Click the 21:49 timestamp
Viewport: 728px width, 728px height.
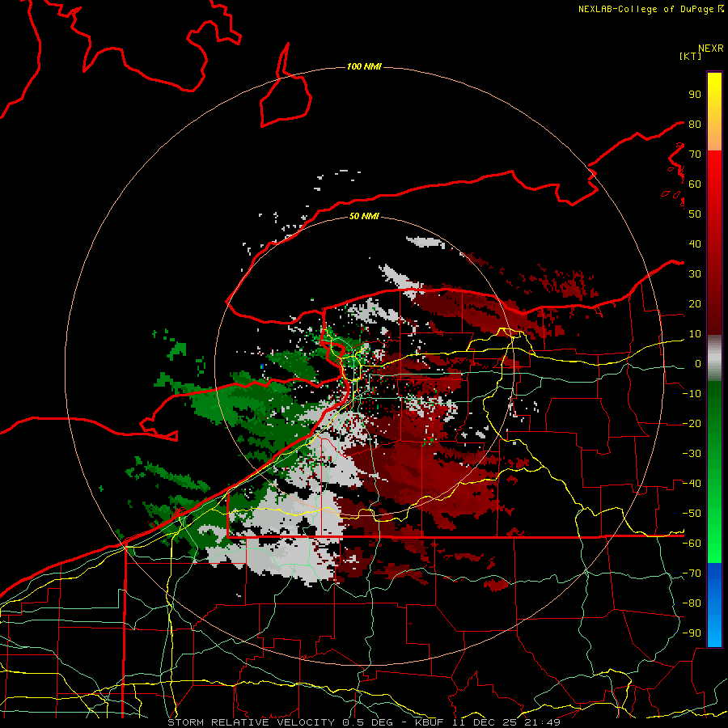tap(541, 722)
